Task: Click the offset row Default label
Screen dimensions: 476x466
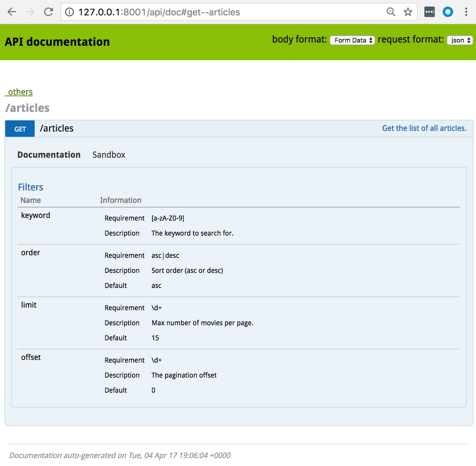Action: (116, 390)
